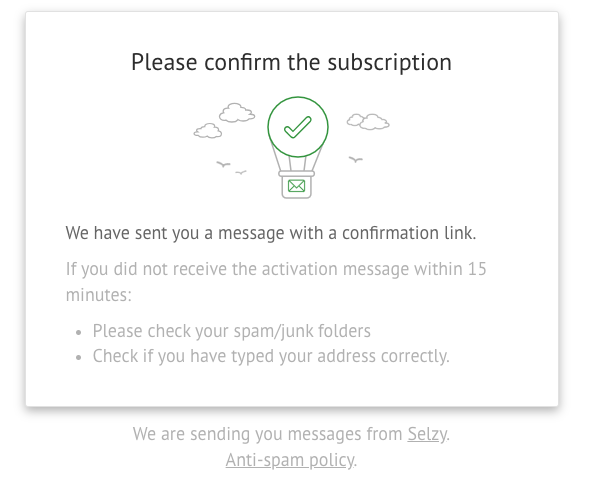Click the cloud pair right of balloon
Image resolution: width=590 pixels, height=479 pixels.
pos(368,122)
